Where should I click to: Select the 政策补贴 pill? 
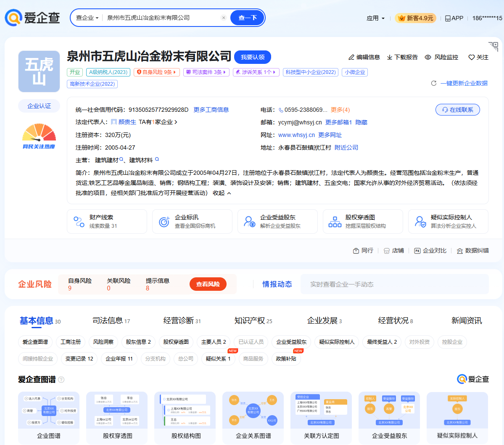(286, 359)
